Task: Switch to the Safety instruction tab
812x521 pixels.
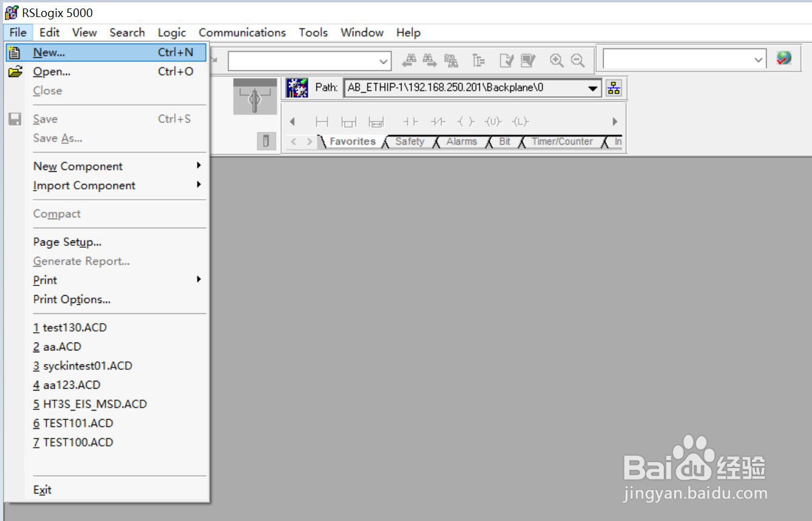Action: point(410,141)
